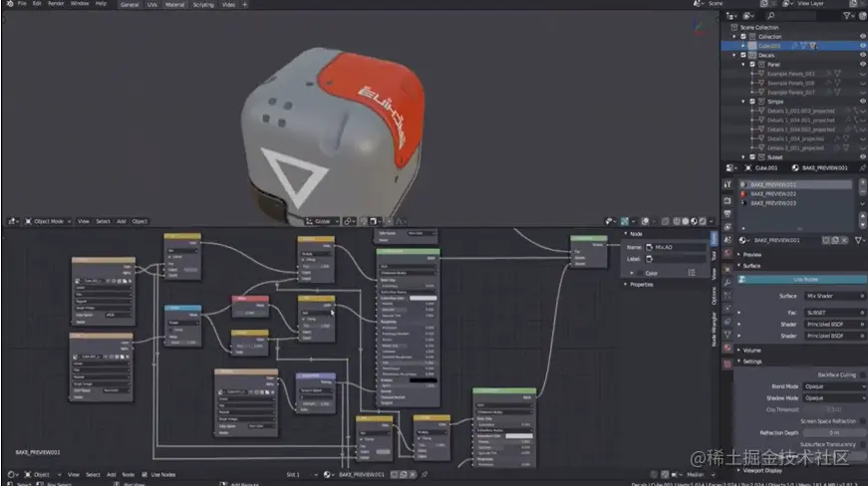Open the Edit menu
868x486 pixels.
click(x=37, y=3)
